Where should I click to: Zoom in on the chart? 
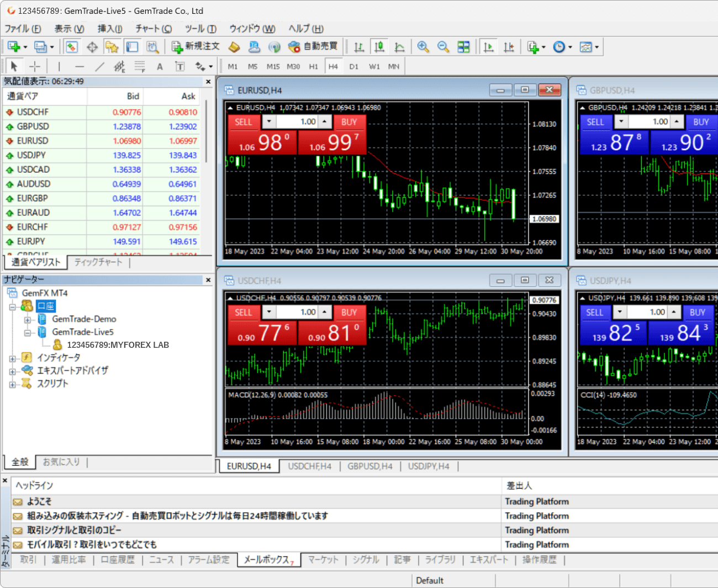pos(423,47)
